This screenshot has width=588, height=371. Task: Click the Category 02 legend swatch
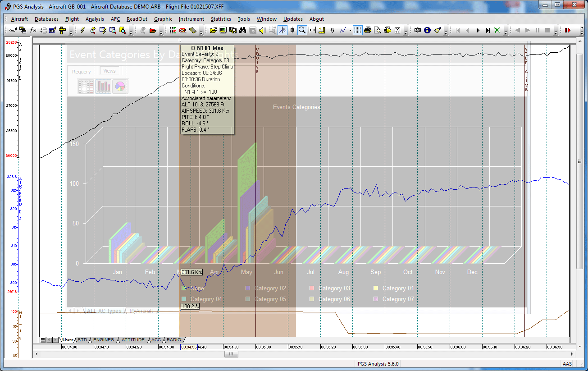point(247,288)
